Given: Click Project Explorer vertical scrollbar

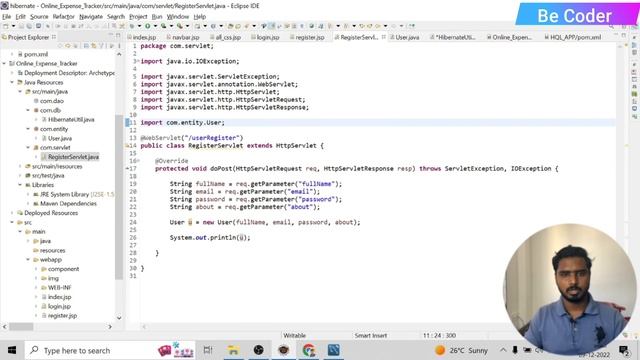Looking at the screenshot, I should (x=119, y=197).
